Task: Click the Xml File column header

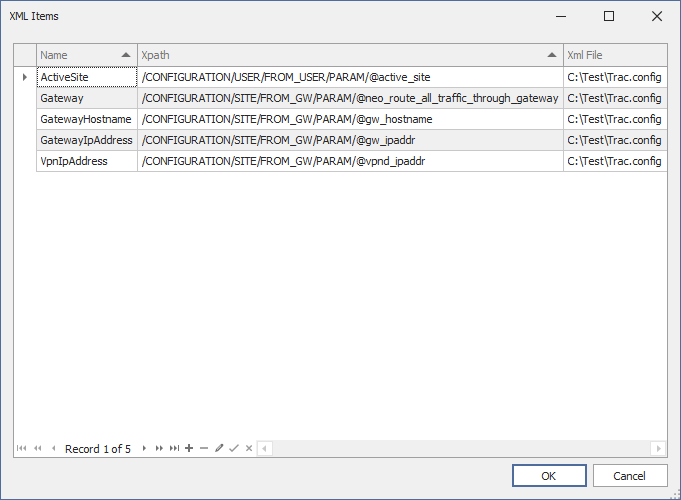Action: pos(615,55)
